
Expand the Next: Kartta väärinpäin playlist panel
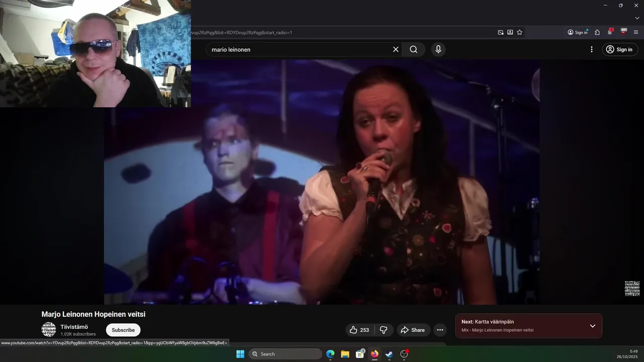point(593,326)
